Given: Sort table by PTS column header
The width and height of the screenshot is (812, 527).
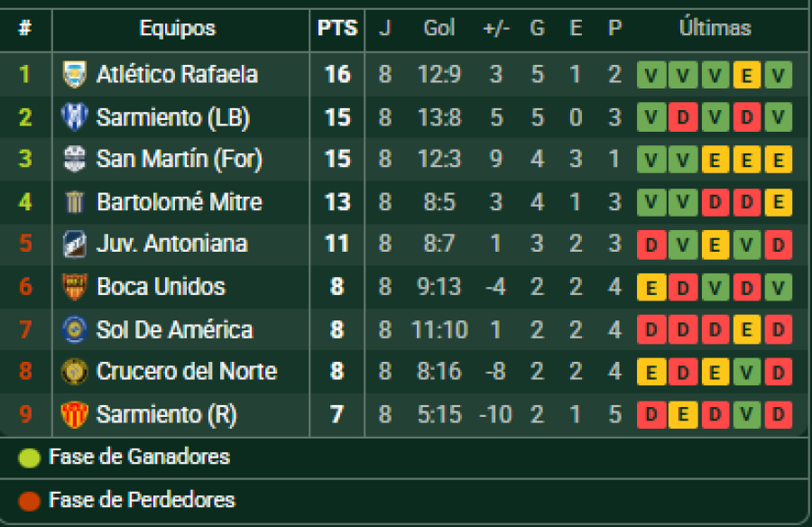Looking at the screenshot, I should point(337,29).
